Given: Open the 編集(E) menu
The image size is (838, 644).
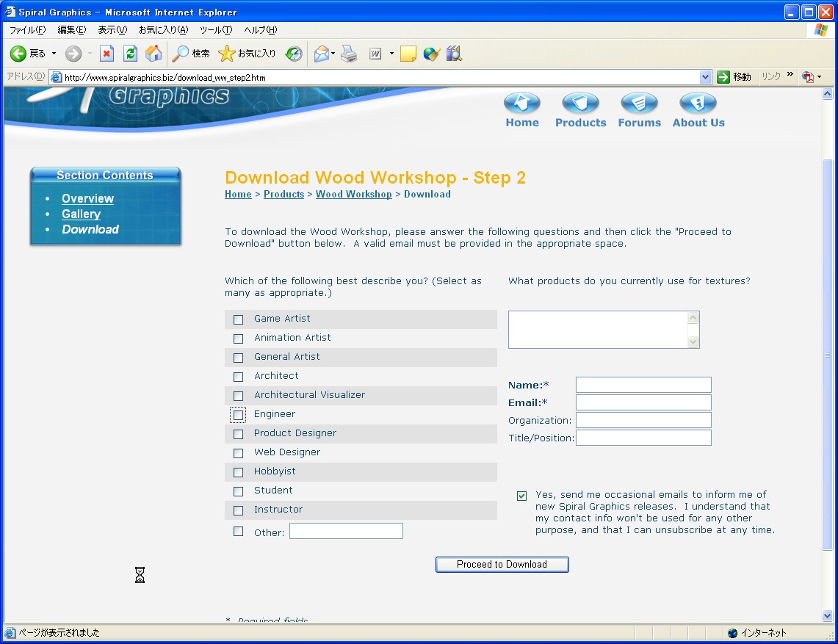Looking at the screenshot, I should 72,30.
